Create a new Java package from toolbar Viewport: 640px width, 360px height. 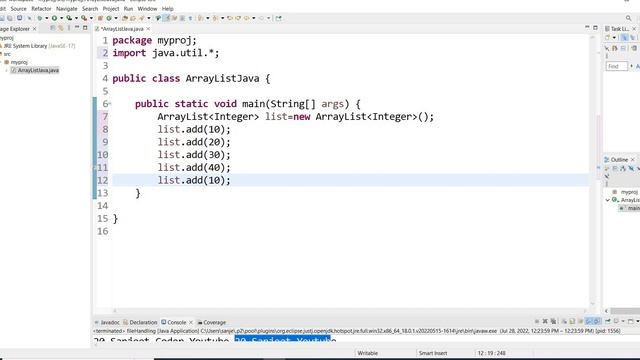click(100, 18)
